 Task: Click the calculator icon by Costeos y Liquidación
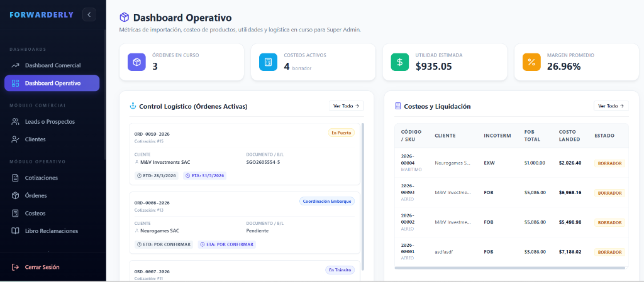coord(397,106)
